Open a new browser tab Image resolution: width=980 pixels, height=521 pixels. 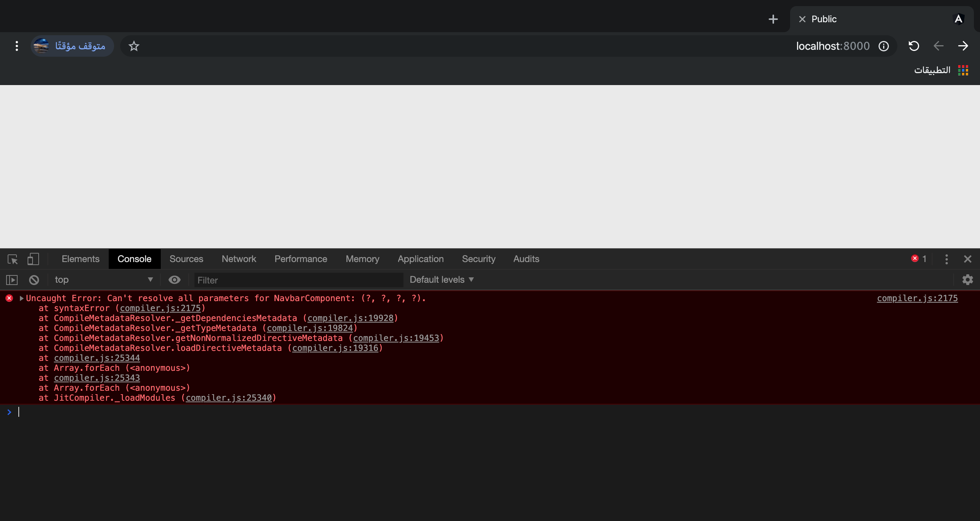coord(773,19)
